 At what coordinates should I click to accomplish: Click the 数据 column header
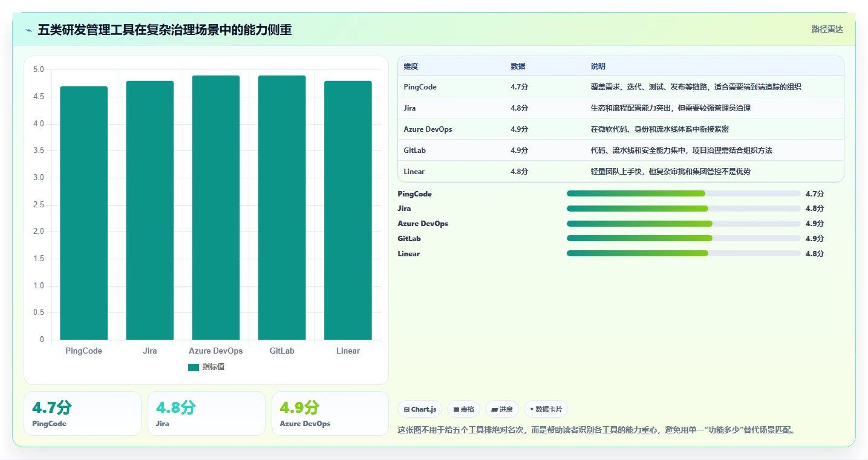[x=518, y=66]
